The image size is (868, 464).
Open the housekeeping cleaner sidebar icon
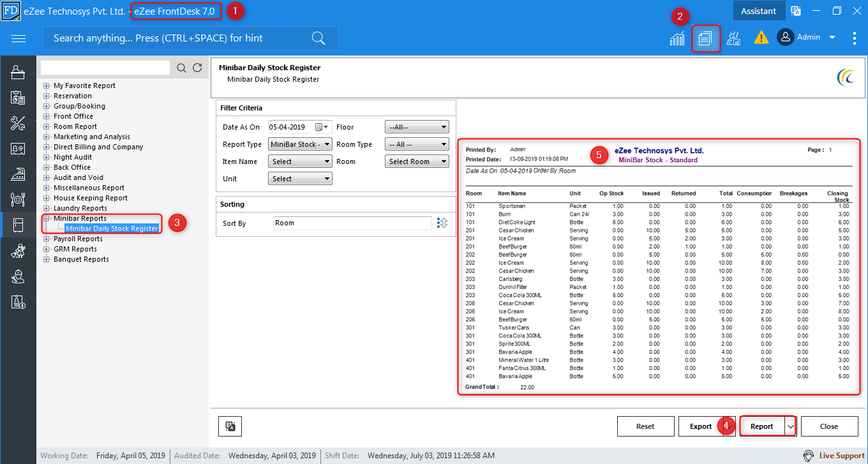(18, 251)
